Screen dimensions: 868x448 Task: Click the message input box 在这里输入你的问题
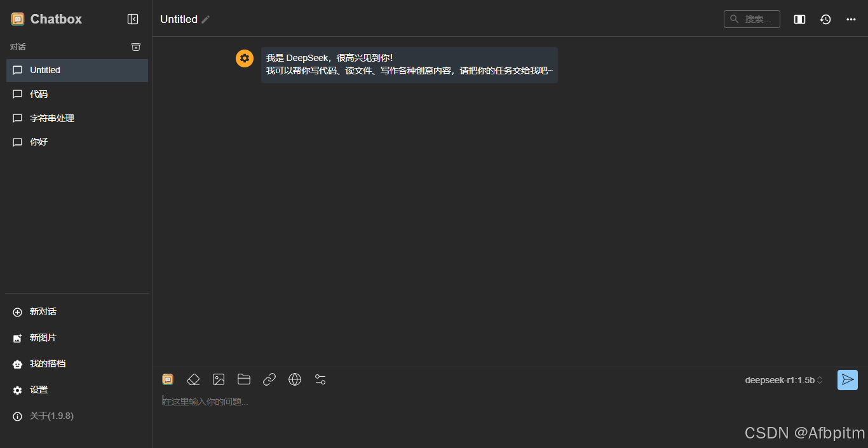(510, 402)
